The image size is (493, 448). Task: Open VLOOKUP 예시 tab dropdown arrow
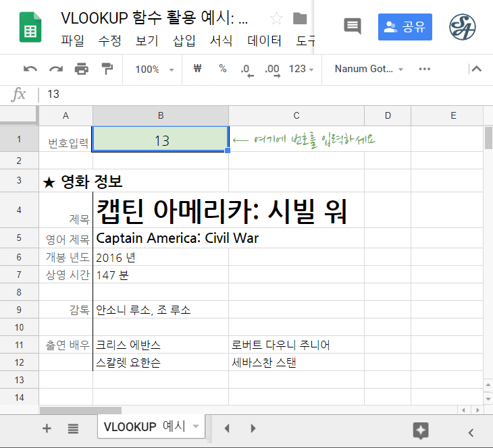196,426
